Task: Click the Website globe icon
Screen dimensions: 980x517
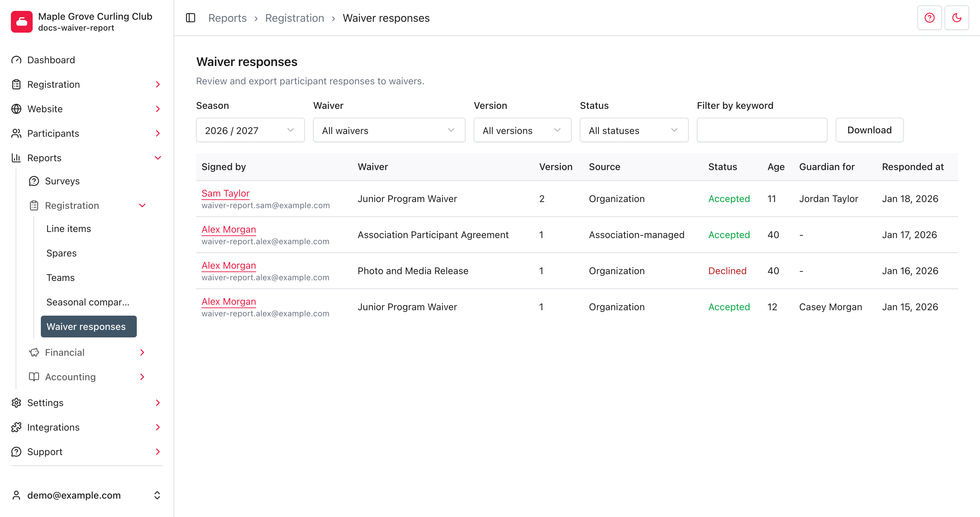Action: tap(16, 109)
